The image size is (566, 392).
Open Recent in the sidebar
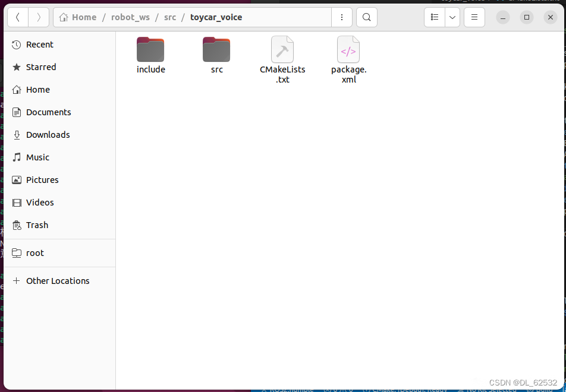tap(59, 45)
